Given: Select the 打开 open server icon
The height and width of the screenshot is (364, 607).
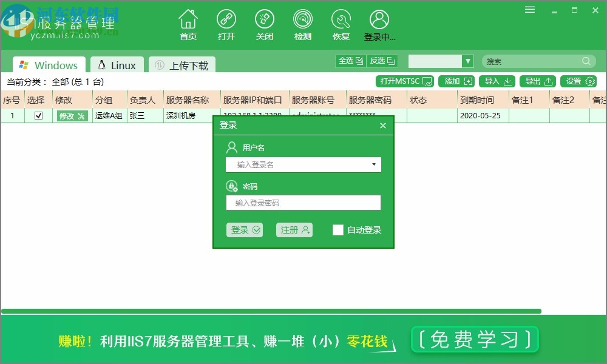Looking at the screenshot, I should click(226, 24).
